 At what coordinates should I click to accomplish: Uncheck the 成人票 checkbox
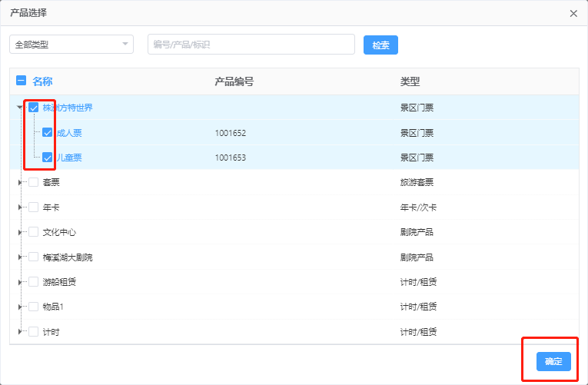coord(48,133)
